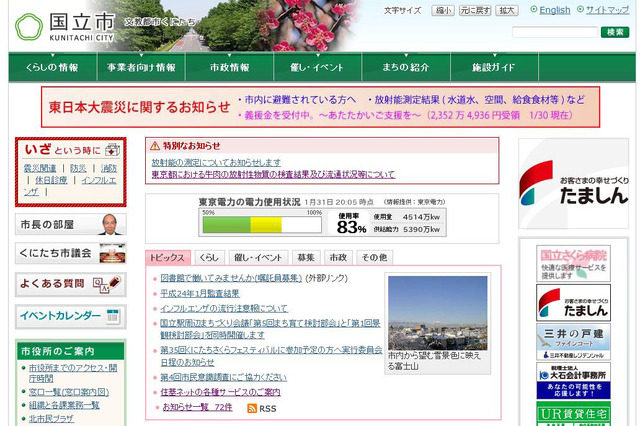Click the mayor's photo in 市長の部屋
Image resolution: width=640 pixels, height=426 pixels.
[109, 224]
